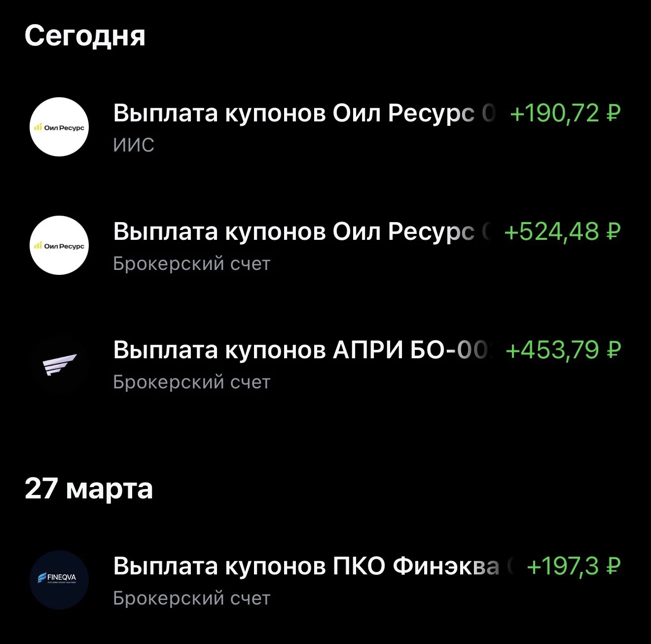The height and width of the screenshot is (644, 651).
Task: Select the +524,48 ₽ amount
Action: coord(562,231)
